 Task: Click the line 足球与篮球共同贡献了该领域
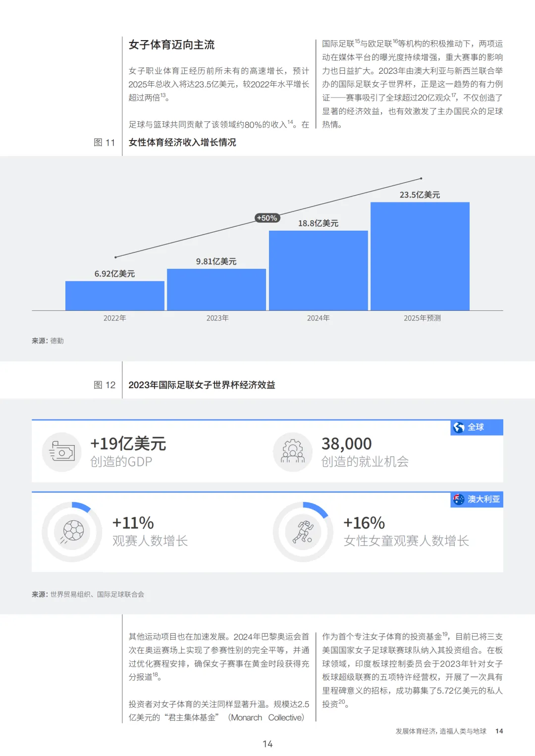(x=218, y=125)
